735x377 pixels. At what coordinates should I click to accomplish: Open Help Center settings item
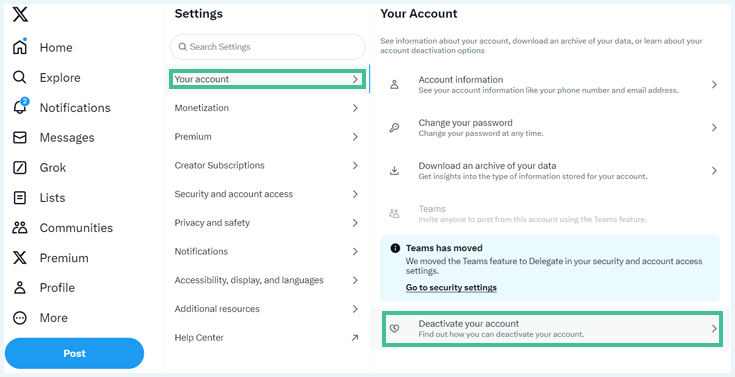coord(267,338)
